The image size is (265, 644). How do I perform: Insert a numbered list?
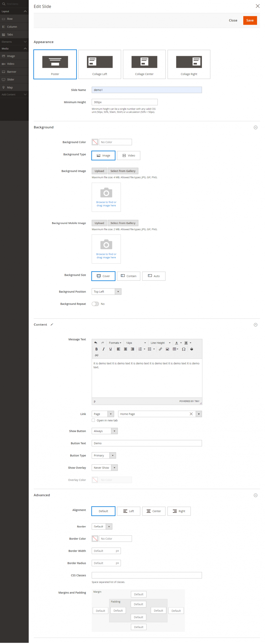coord(140,349)
